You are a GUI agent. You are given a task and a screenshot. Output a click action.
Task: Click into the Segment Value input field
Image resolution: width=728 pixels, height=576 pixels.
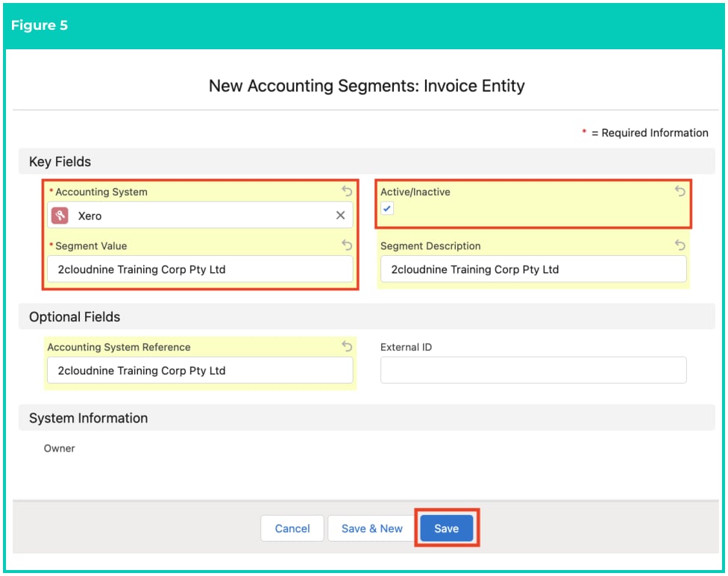coord(200,269)
